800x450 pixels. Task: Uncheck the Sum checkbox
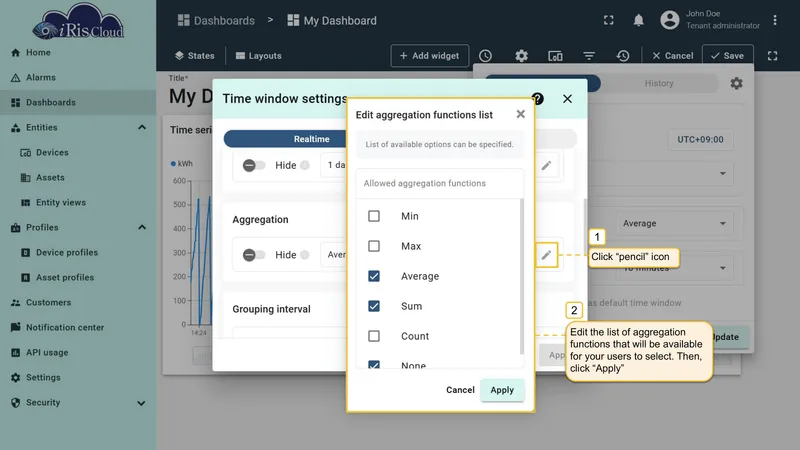[374, 306]
